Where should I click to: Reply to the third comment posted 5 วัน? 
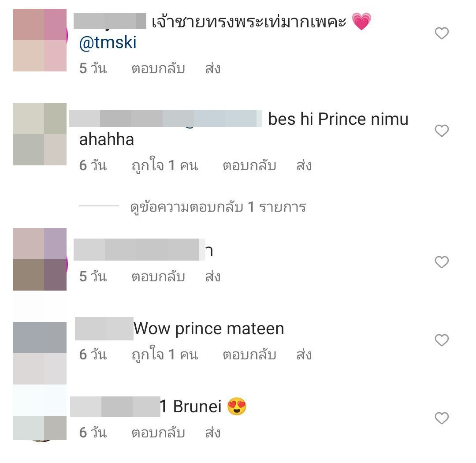tap(158, 277)
